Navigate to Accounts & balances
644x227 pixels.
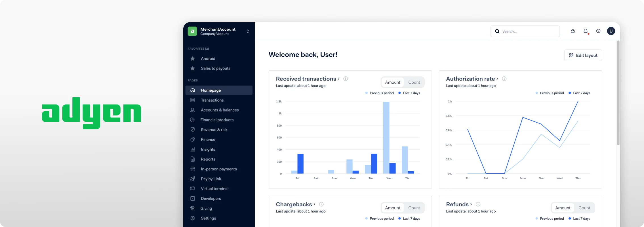pos(220,110)
